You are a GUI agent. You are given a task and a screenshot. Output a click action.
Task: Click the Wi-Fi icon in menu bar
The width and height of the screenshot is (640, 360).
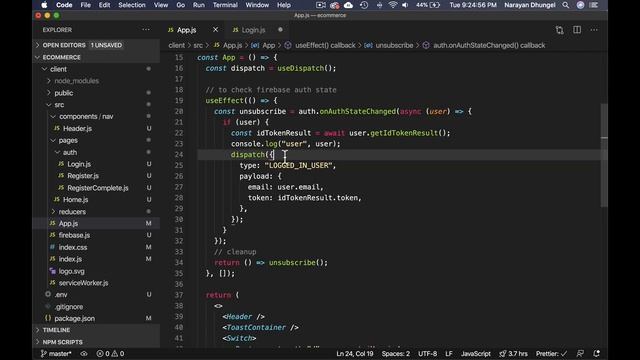tap(393, 5)
